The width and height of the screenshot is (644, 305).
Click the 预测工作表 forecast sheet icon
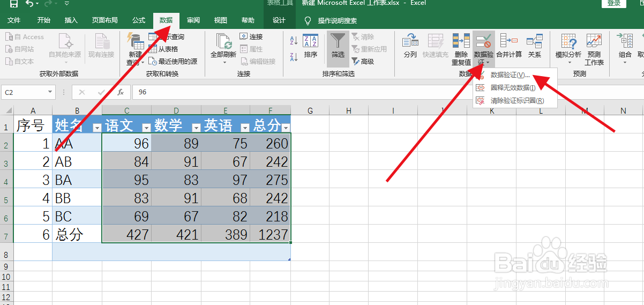(x=594, y=41)
